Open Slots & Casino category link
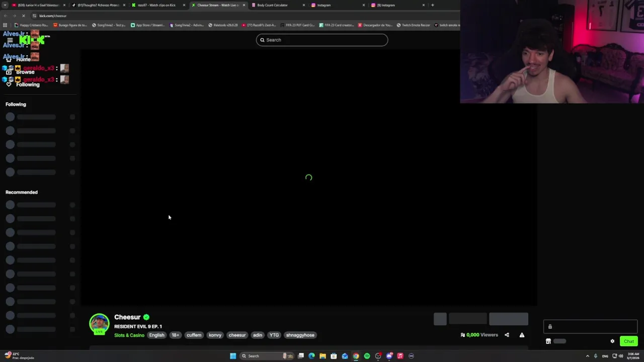Viewport: 644px width, 362px height. [129, 335]
